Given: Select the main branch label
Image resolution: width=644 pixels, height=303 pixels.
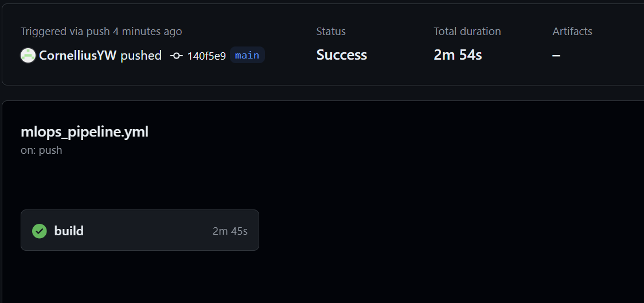Looking at the screenshot, I should (x=247, y=56).
